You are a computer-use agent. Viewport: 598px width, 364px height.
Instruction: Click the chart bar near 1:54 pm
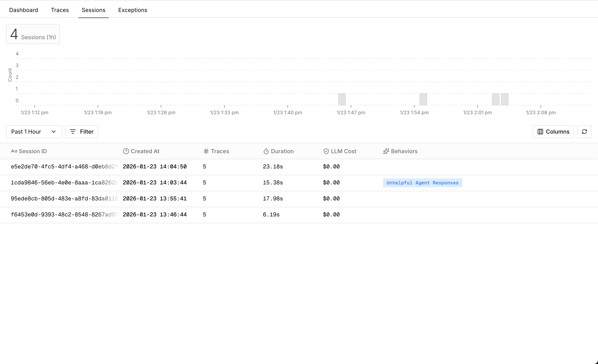[423, 99]
